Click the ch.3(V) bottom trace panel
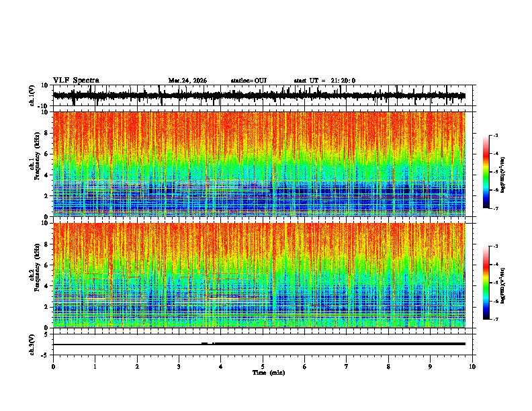The height and width of the screenshot is (411, 532). [x=264, y=345]
